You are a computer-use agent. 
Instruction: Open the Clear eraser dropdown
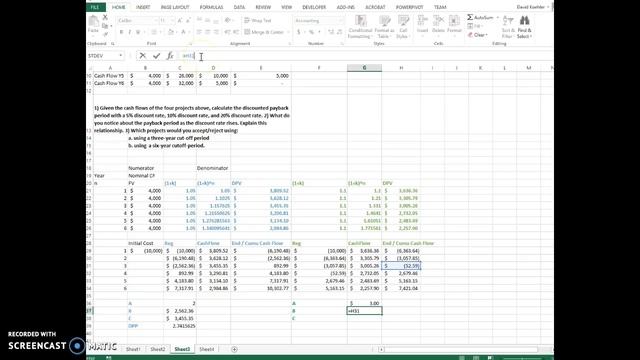tap(478, 35)
